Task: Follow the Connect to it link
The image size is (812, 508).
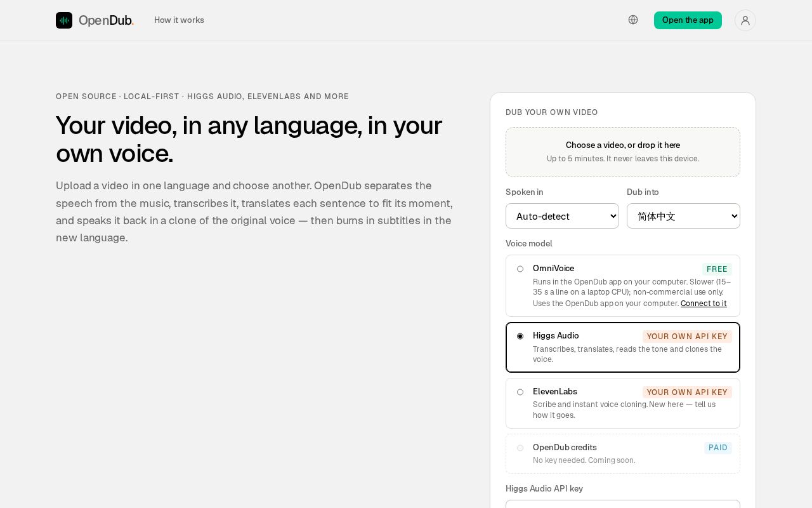Action: point(704,304)
